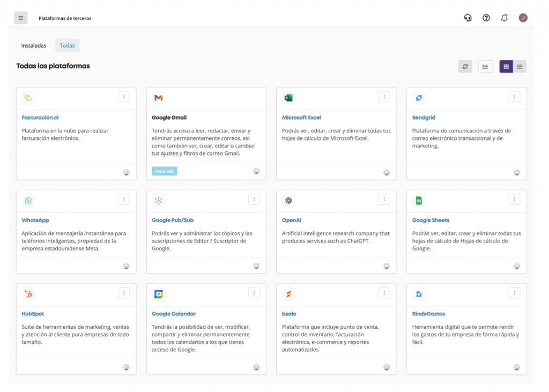
Task: Open the OpenAI platform link
Action: click(292, 220)
